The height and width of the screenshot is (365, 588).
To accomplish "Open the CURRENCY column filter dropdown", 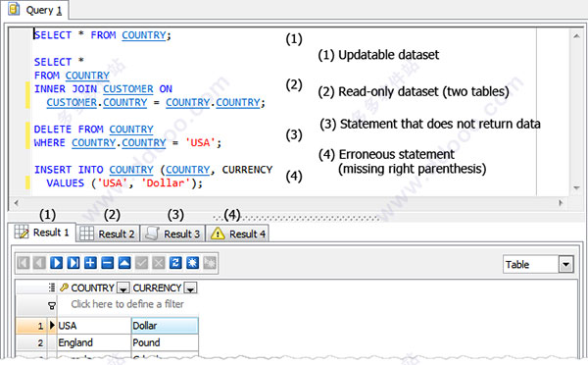I will 190,288.
